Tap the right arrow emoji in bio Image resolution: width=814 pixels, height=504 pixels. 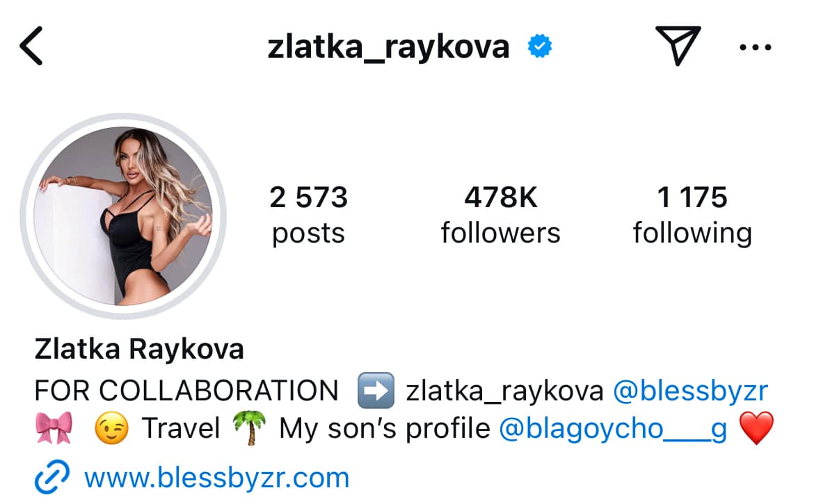click(375, 391)
